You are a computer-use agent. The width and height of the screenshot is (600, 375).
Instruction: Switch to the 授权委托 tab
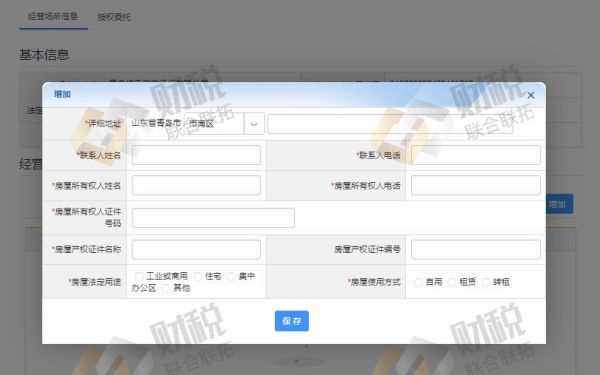pyautogui.click(x=114, y=17)
